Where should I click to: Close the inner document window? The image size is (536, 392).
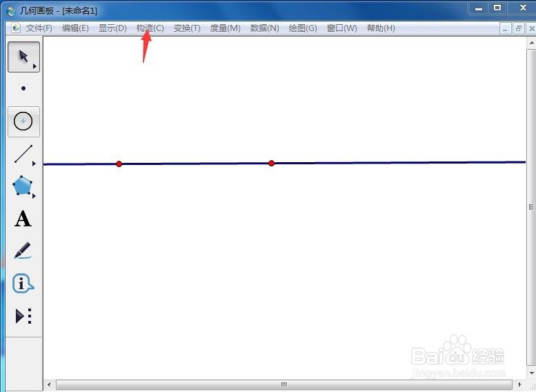click(532, 29)
